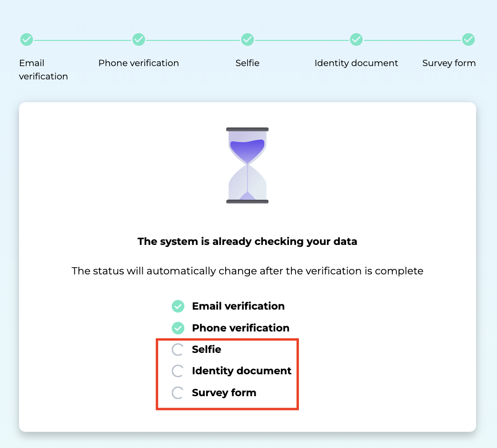The image size is (497, 448).
Task: Select the Phone verification label in the stepper
Action: (x=139, y=63)
